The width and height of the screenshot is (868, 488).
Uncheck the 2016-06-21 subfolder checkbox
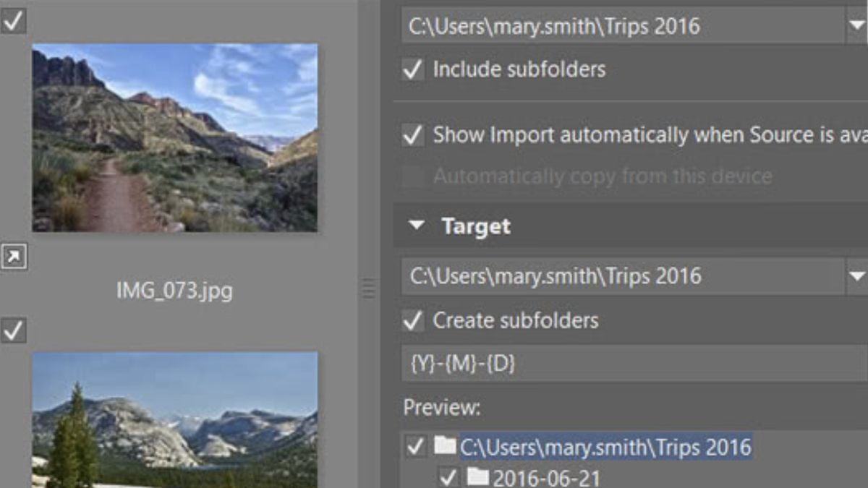pos(448,477)
